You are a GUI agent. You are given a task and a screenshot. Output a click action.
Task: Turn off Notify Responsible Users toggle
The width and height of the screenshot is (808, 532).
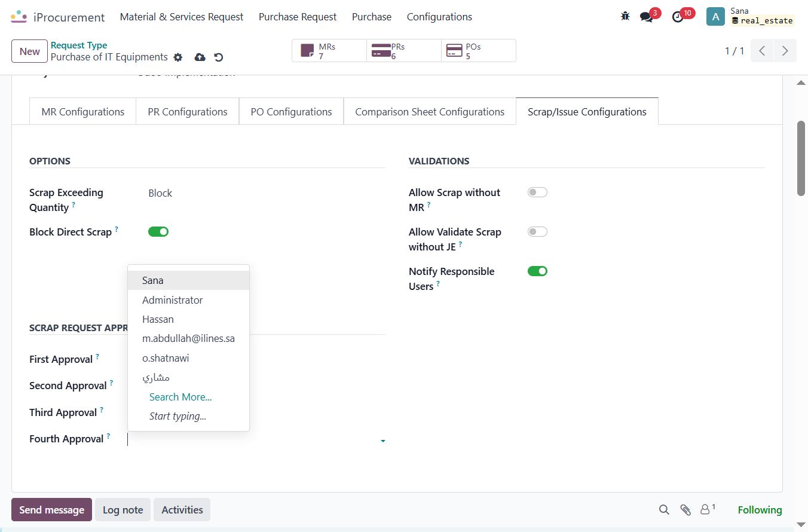point(537,271)
